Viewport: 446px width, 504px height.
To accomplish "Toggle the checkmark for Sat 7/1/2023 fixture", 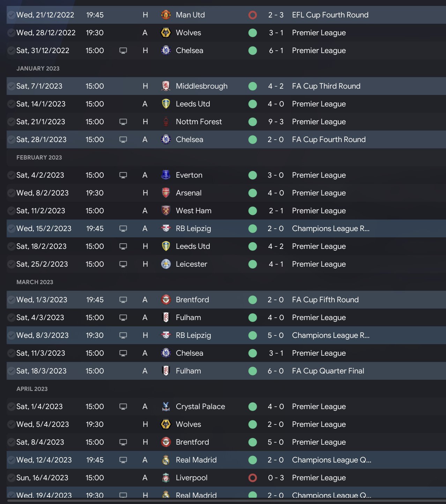I will click(11, 86).
